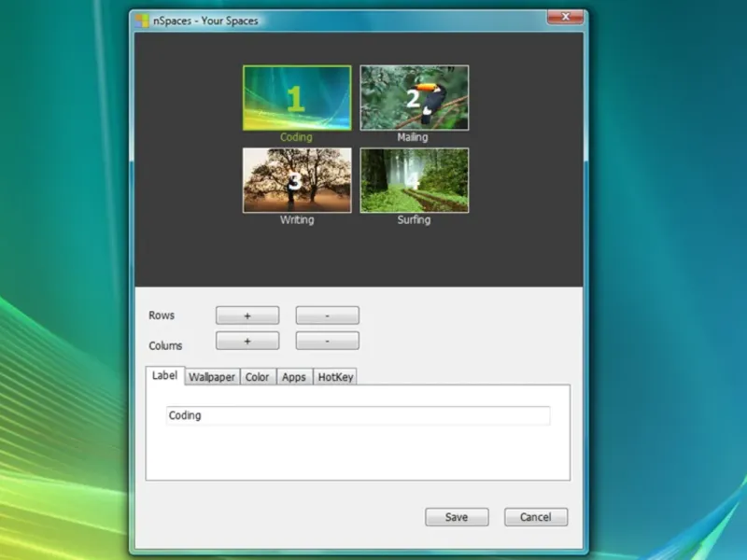Select the Coding space thumbnail numbered 1
Screen dimensions: 747x560
[297, 98]
